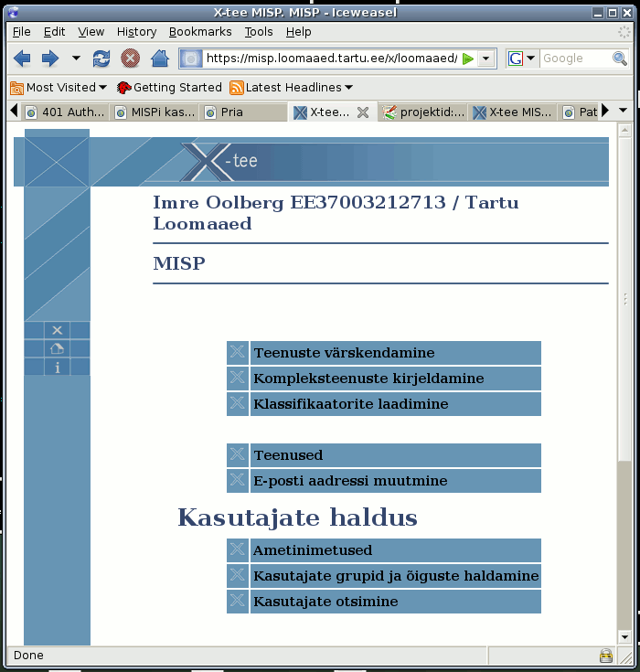Image resolution: width=640 pixels, height=672 pixels.
Task: Click the scrollbar down arrow
Action: [x=625, y=637]
